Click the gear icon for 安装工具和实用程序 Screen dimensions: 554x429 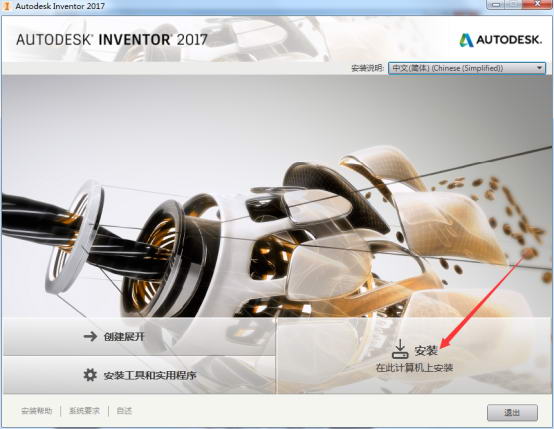[x=90, y=375]
